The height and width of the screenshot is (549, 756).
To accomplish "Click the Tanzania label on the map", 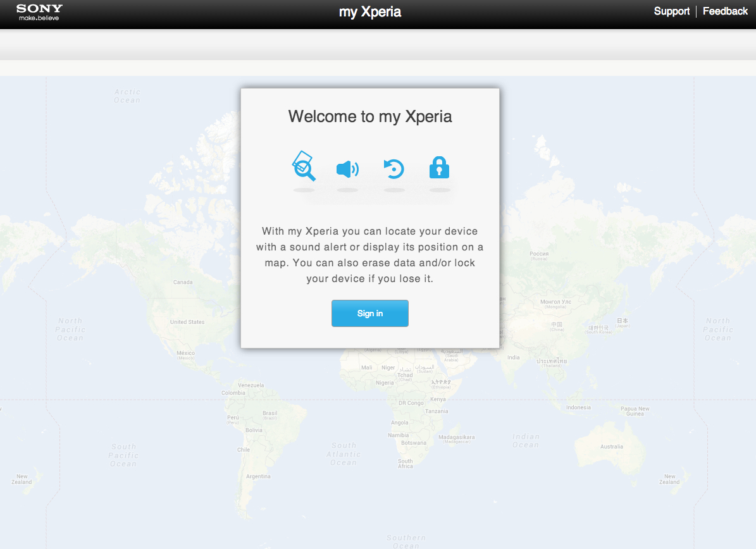I will tap(437, 412).
